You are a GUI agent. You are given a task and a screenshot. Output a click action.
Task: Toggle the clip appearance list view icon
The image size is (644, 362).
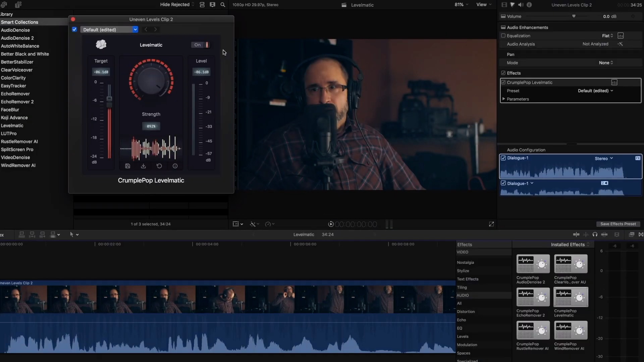click(202, 5)
